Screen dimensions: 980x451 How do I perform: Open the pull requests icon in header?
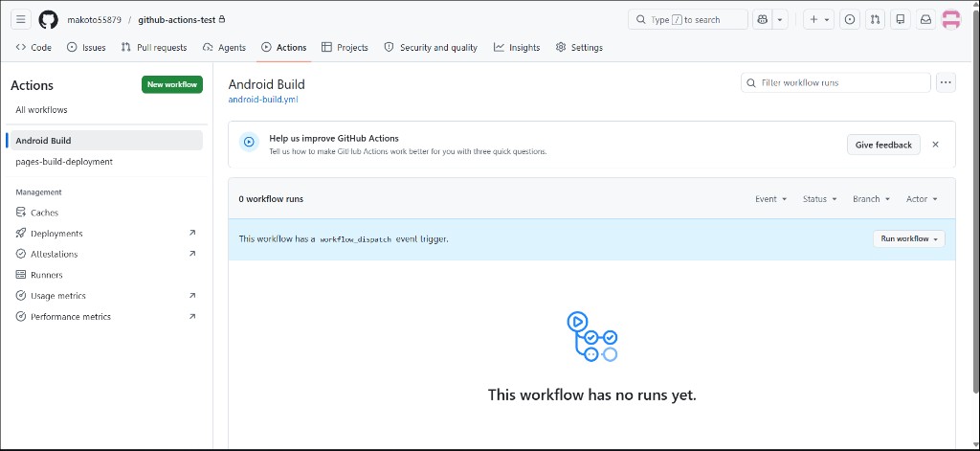tap(875, 20)
